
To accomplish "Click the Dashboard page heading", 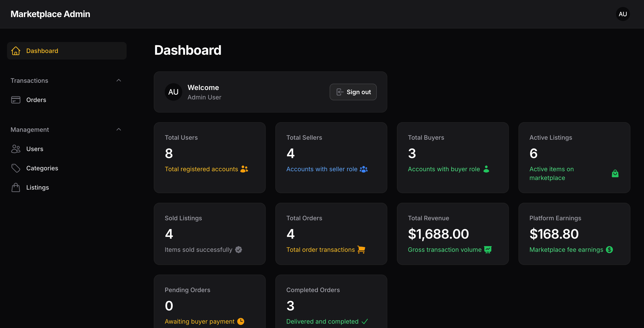I will (188, 50).
